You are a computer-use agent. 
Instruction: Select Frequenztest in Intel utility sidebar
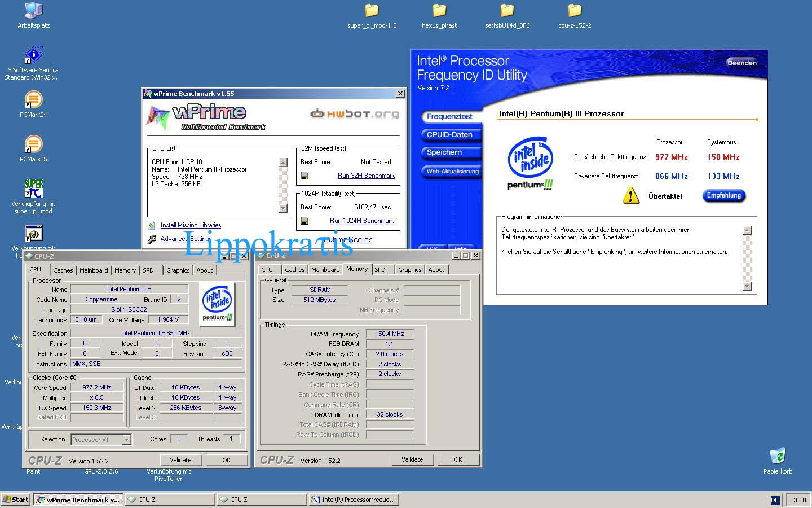[x=449, y=116]
